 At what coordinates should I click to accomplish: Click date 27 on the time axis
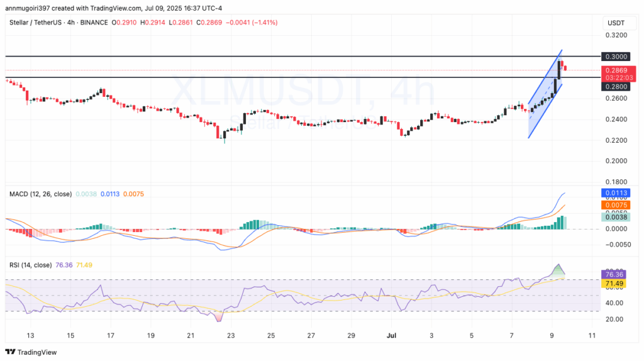pyautogui.click(x=311, y=336)
